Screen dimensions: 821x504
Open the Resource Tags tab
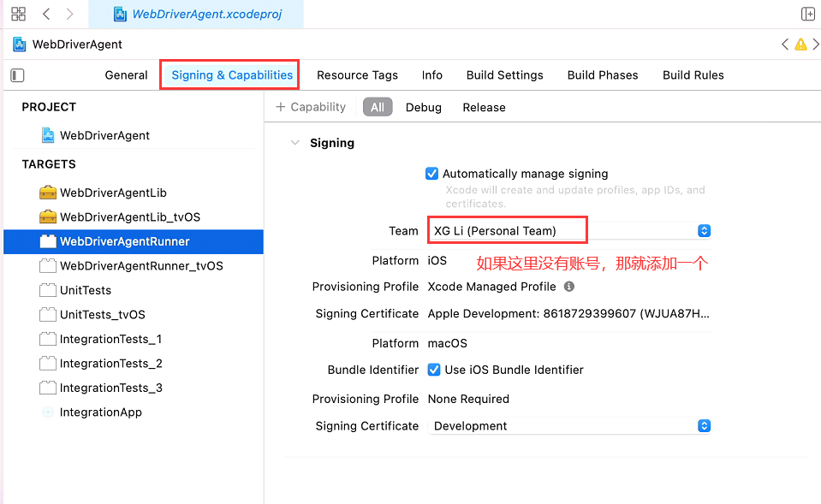(357, 74)
